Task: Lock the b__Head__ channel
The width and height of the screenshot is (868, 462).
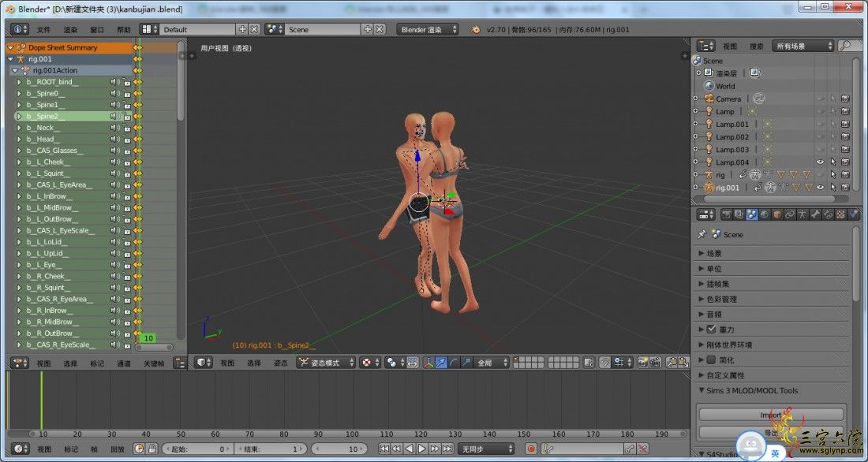Action: tap(127, 139)
